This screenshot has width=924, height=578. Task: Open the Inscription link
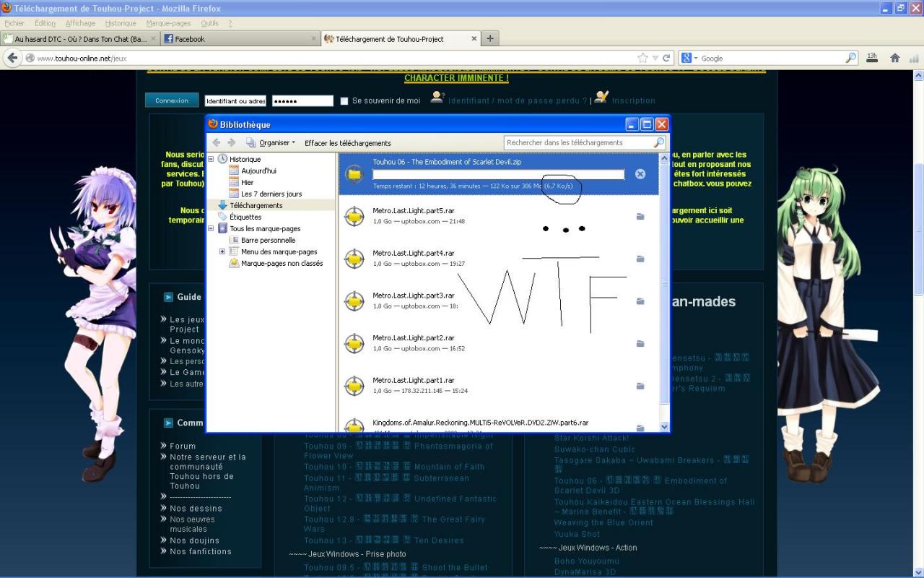(x=634, y=101)
